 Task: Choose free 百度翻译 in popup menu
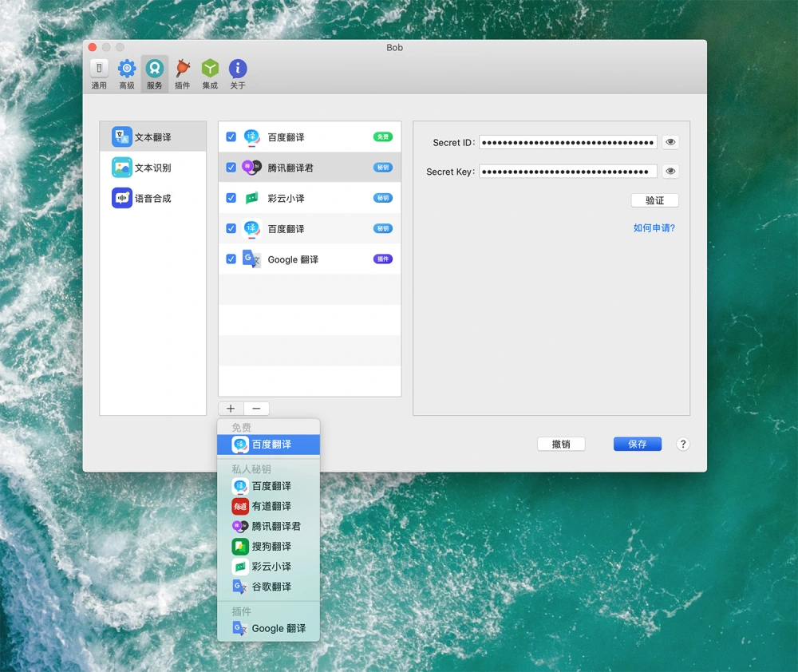268,444
